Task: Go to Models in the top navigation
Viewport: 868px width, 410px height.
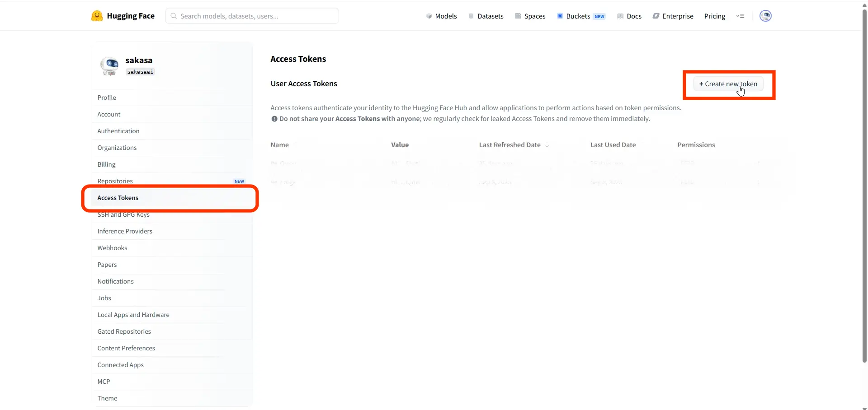Action: click(x=441, y=16)
